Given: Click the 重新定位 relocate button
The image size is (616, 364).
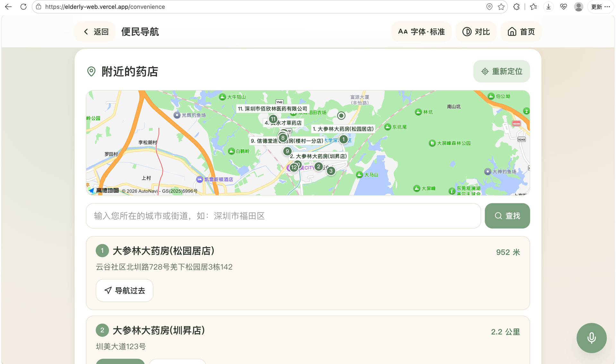Looking at the screenshot, I should click(x=501, y=71).
